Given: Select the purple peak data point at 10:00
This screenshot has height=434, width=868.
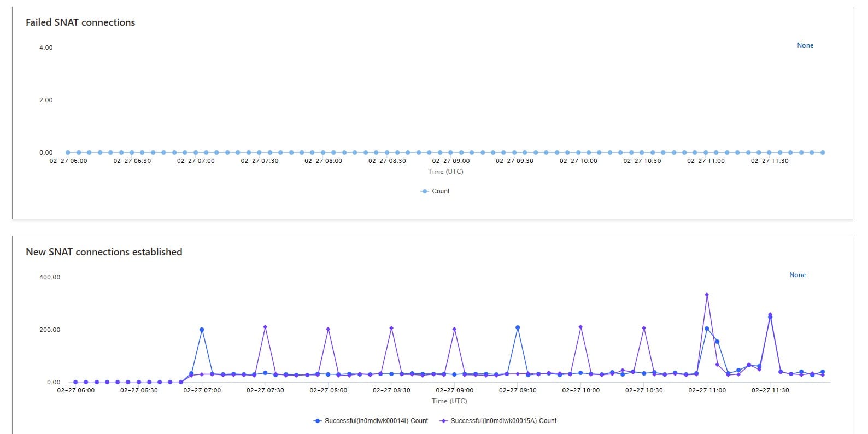Looking at the screenshot, I should (580, 327).
